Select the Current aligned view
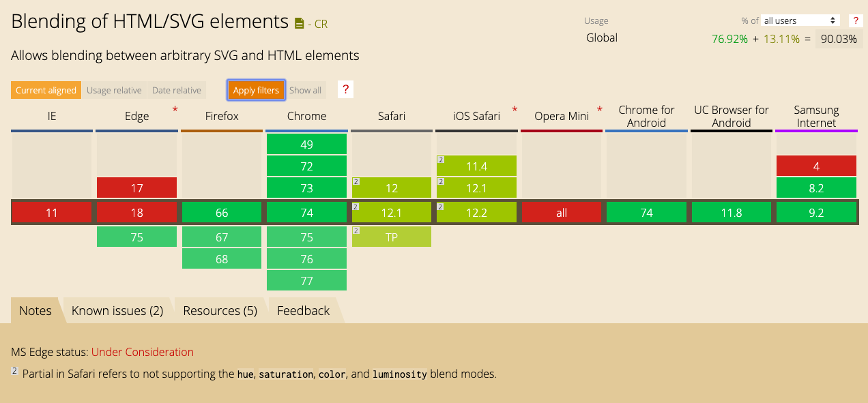Viewport: 868px width, 403px height. click(x=46, y=89)
